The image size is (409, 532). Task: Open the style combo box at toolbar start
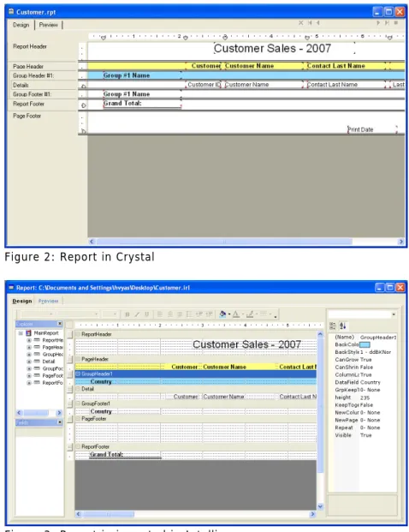click(38, 314)
